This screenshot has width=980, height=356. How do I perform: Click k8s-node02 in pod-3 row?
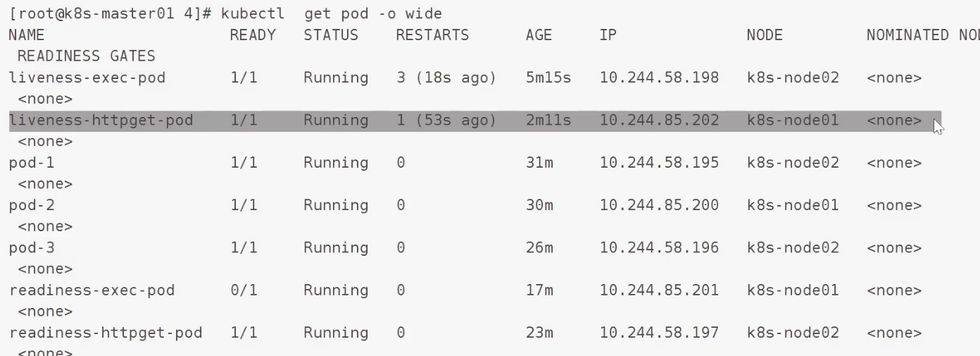click(793, 247)
